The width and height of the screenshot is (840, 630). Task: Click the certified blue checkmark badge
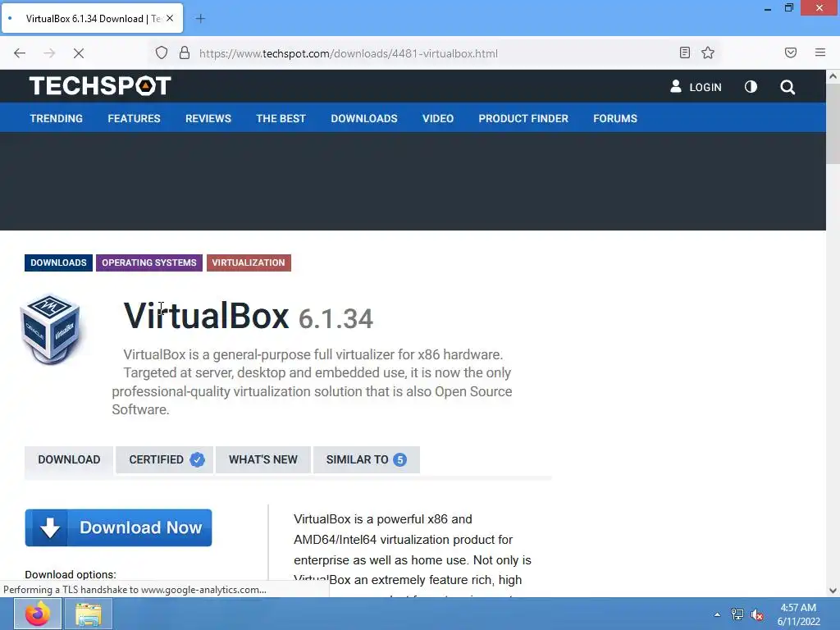click(x=197, y=459)
